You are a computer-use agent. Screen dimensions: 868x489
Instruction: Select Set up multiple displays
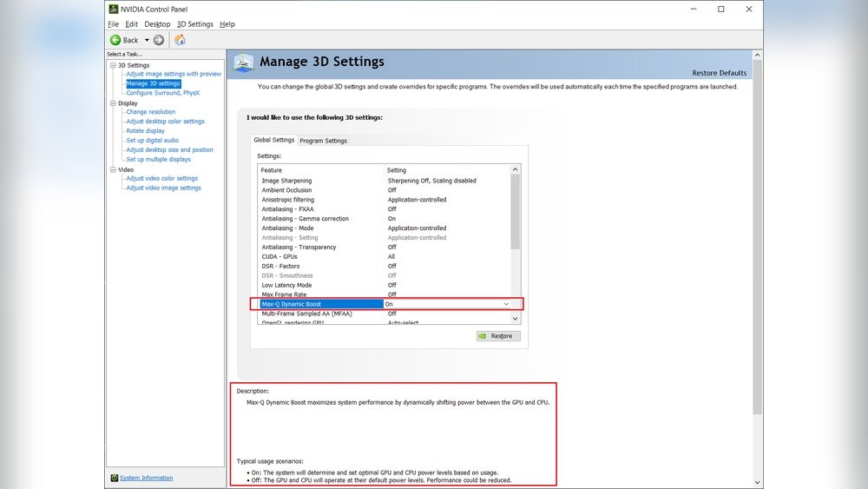(x=158, y=159)
